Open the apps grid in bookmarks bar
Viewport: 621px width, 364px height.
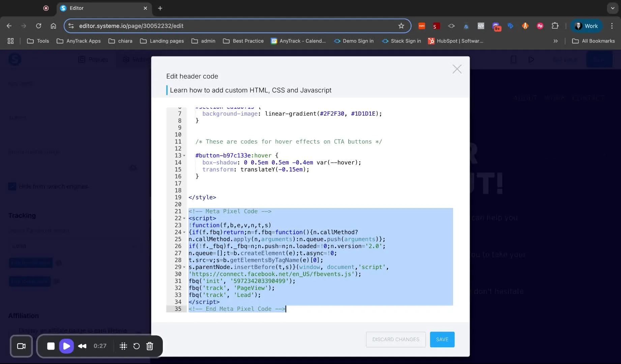(11, 41)
